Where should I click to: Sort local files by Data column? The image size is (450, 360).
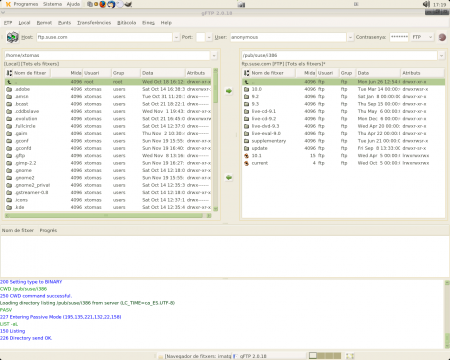(162, 73)
